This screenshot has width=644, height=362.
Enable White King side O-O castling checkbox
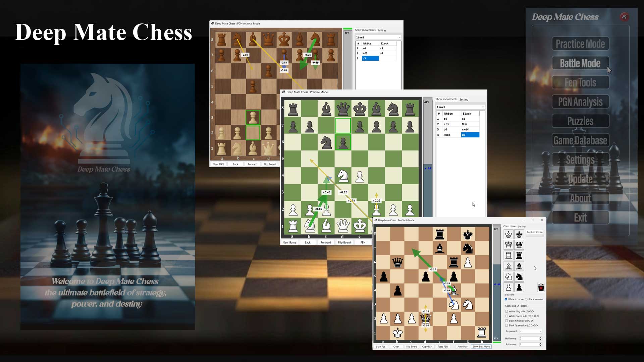coord(506,311)
